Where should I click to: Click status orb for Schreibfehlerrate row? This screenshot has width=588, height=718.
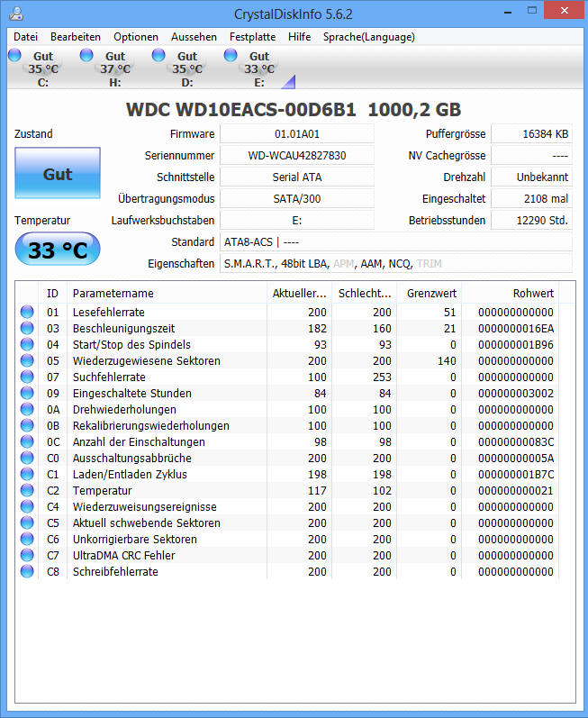pos(27,571)
